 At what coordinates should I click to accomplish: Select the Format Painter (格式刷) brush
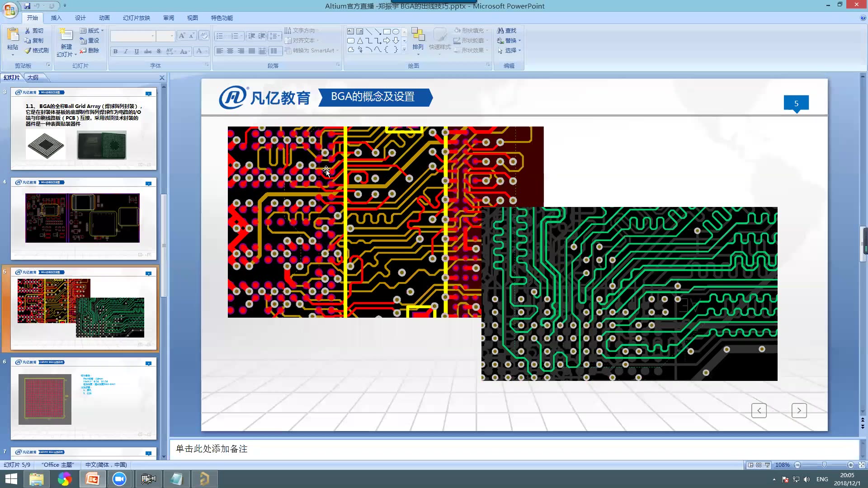coord(28,51)
